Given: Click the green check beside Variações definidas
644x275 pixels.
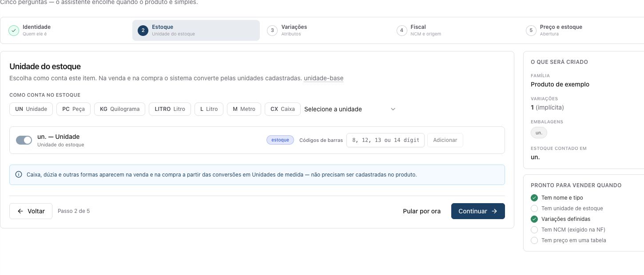Looking at the screenshot, I should pos(534,219).
